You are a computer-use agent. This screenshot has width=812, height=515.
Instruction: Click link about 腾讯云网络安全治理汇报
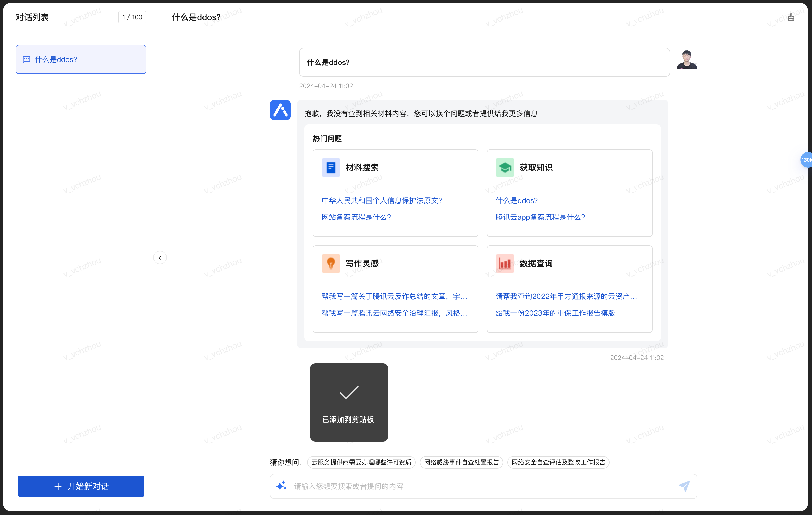[x=395, y=313]
